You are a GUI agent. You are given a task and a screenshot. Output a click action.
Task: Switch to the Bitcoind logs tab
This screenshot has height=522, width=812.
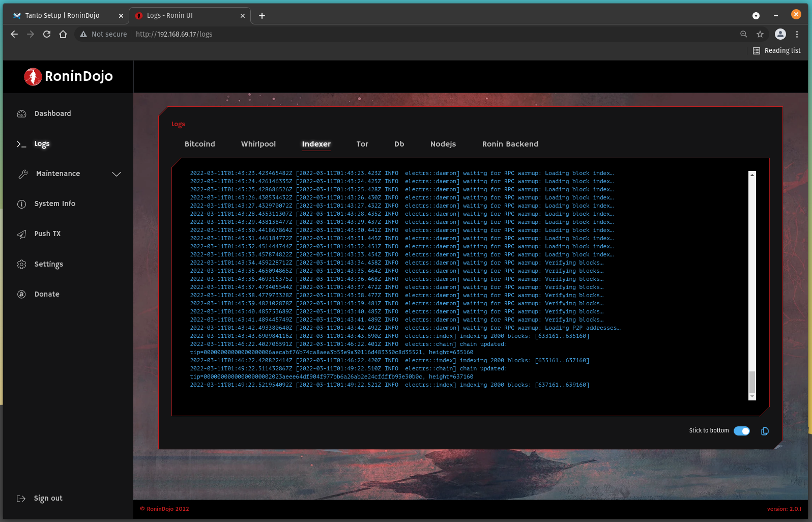200,144
